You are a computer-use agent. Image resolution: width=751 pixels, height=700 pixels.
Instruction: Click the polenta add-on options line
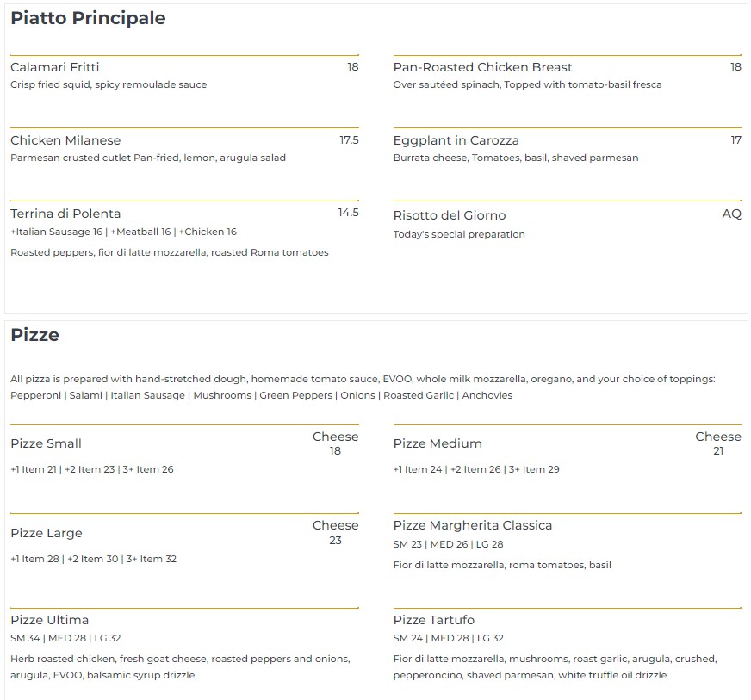coord(123,232)
